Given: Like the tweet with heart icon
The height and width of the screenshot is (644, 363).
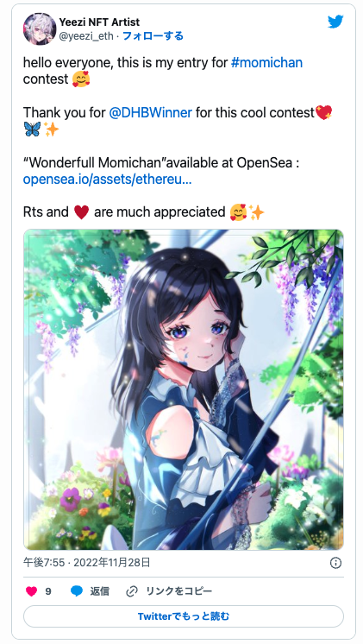Looking at the screenshot, I should 32,591.
